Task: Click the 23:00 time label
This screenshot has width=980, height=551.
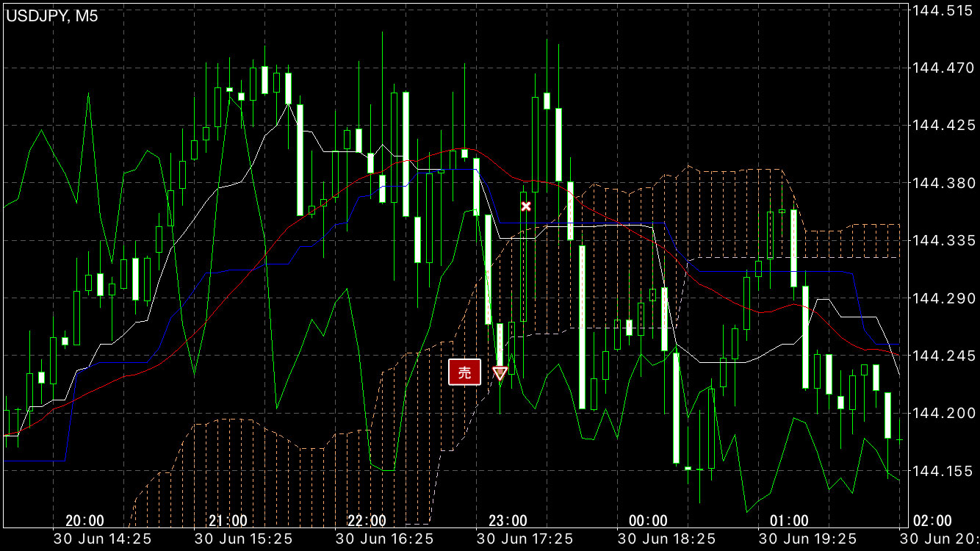Action: tap(508, 521)
